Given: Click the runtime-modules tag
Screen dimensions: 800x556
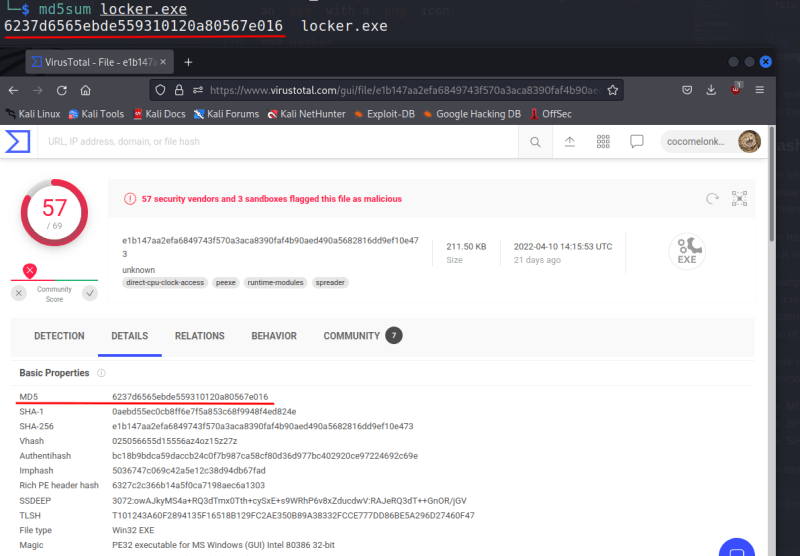Looking at the screenshot, I should [276, 283].
